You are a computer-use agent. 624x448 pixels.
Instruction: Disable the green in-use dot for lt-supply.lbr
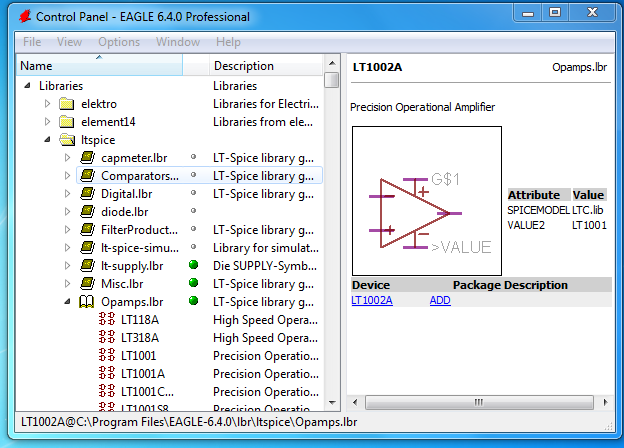point(193,265)
